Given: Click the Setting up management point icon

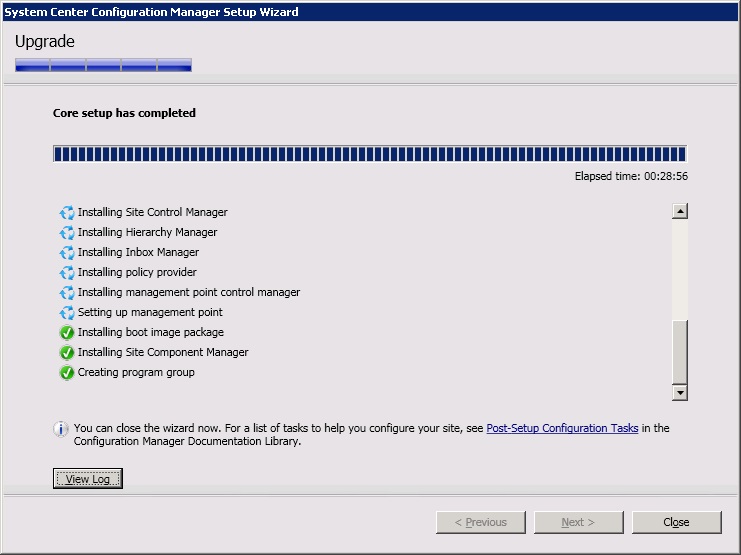Looking at the screenshot, I should tap(67, 313).
